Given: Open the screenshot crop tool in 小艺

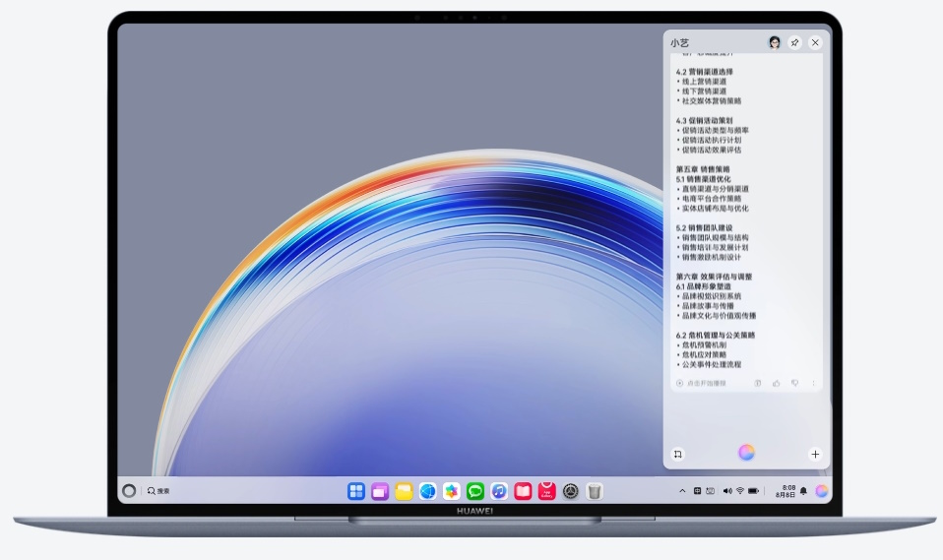Looking at the screenshot, I should pos(678,454).
